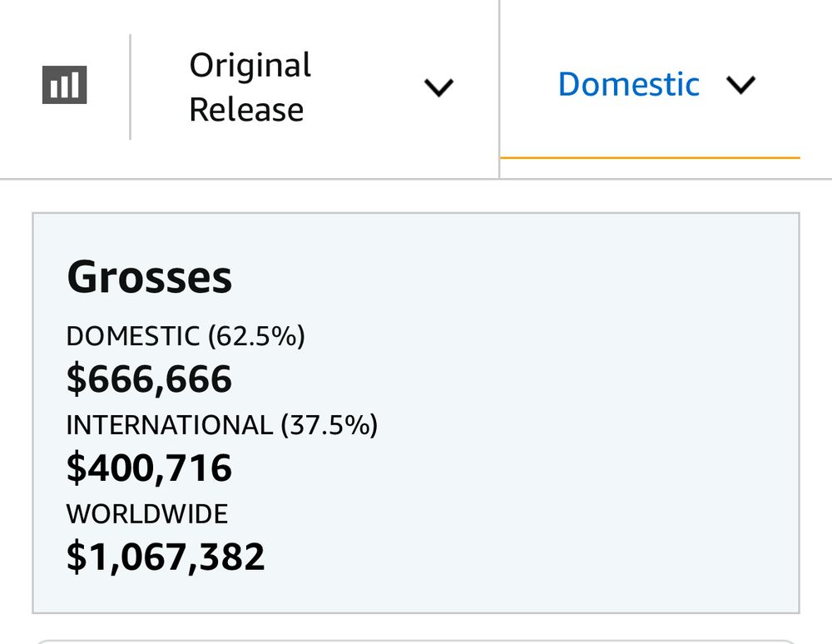The height and width of the screenshot is (644, 832).
Task: Select the DOMESTIC (62.5%) label
Action: [x=186, y=336]
